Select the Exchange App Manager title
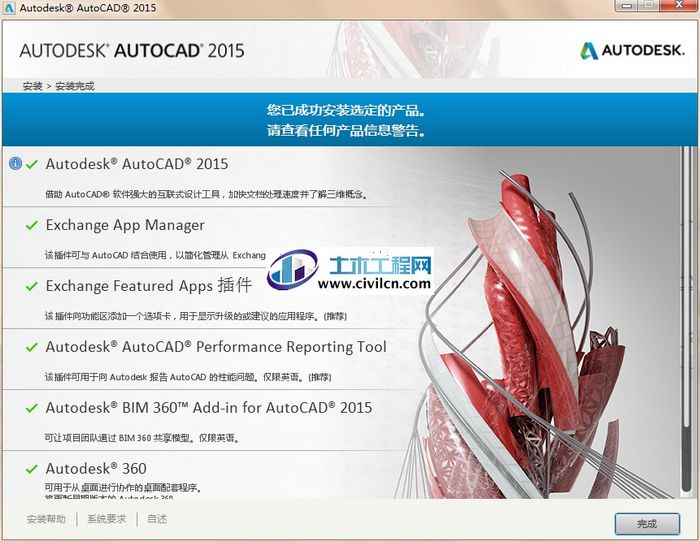The width and height of the screenshot is (700, 542). point(125,225)
